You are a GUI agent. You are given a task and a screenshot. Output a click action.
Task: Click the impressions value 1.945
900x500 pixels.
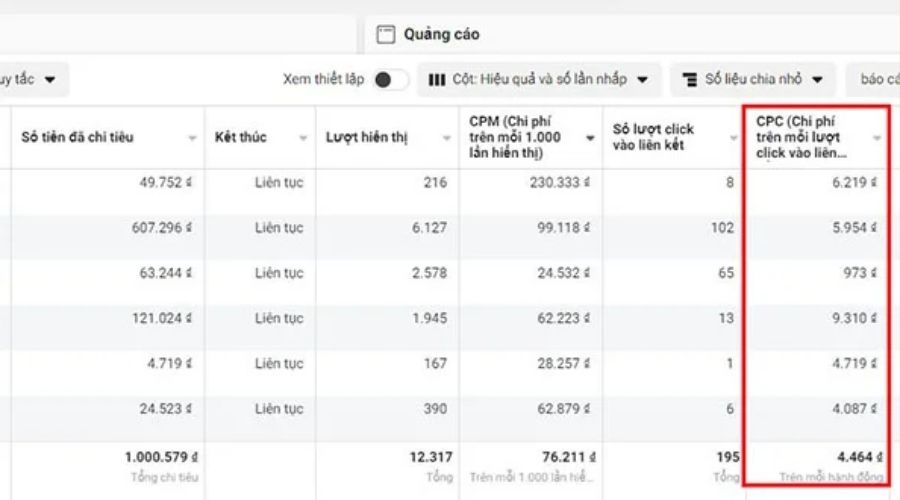(430, 319)
